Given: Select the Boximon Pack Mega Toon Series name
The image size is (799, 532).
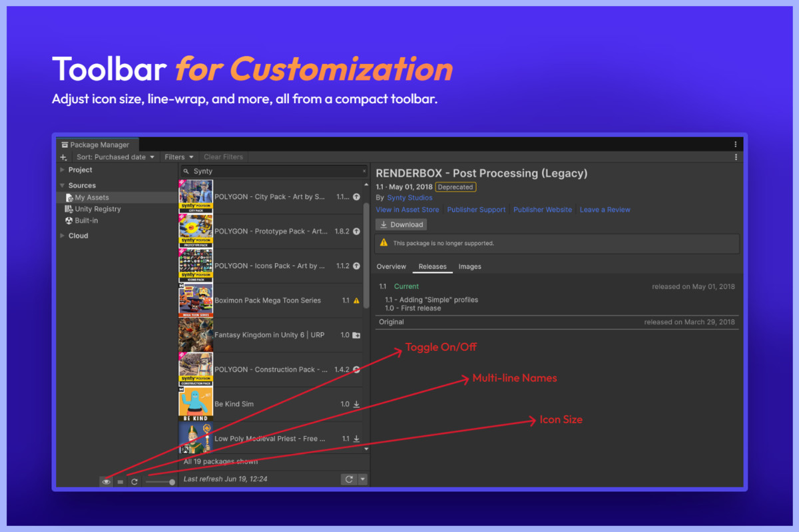Looking at the screenshot, I should [268, 300].
